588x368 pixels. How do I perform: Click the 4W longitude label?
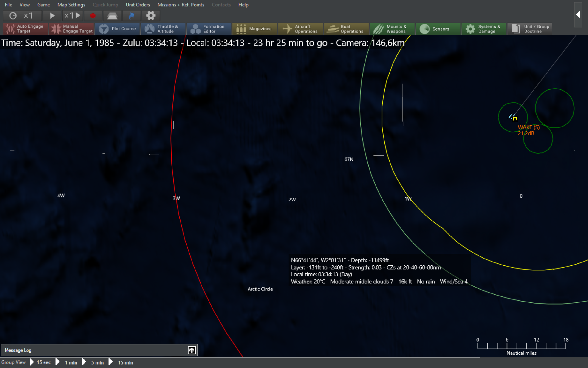click(61, 195)
